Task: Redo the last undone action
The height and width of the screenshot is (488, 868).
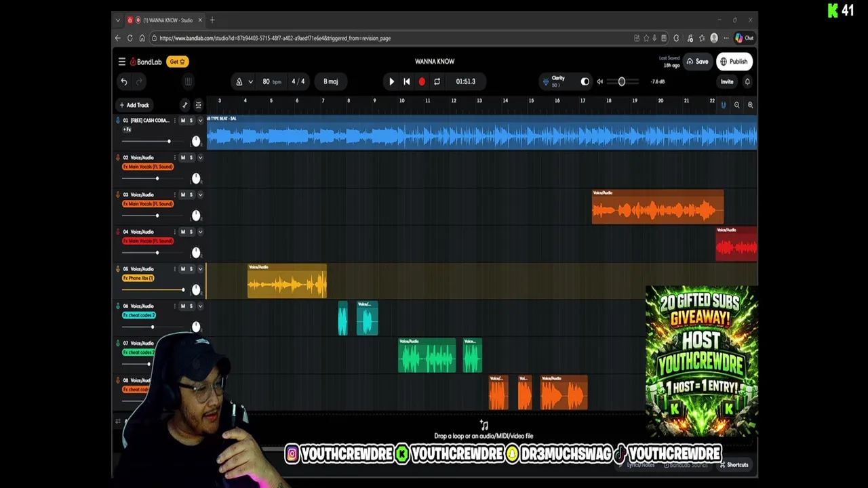Action: click(139, 82)
